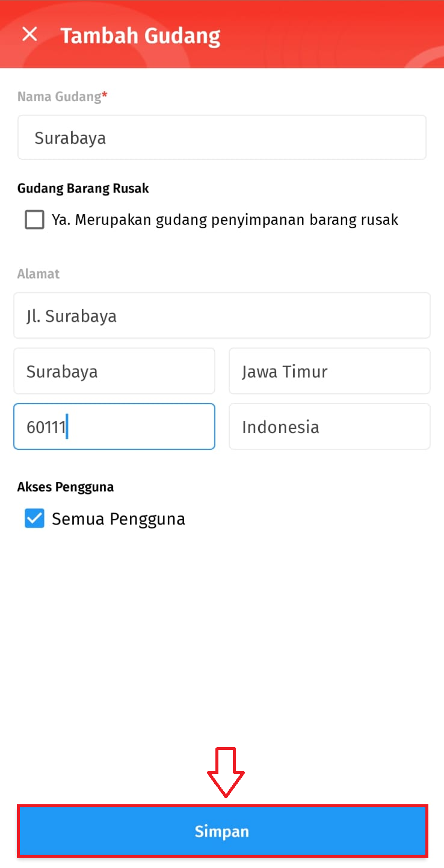Close the Tambah Gudang form
The image size is (444, 868).
click(x=29, y=34)
